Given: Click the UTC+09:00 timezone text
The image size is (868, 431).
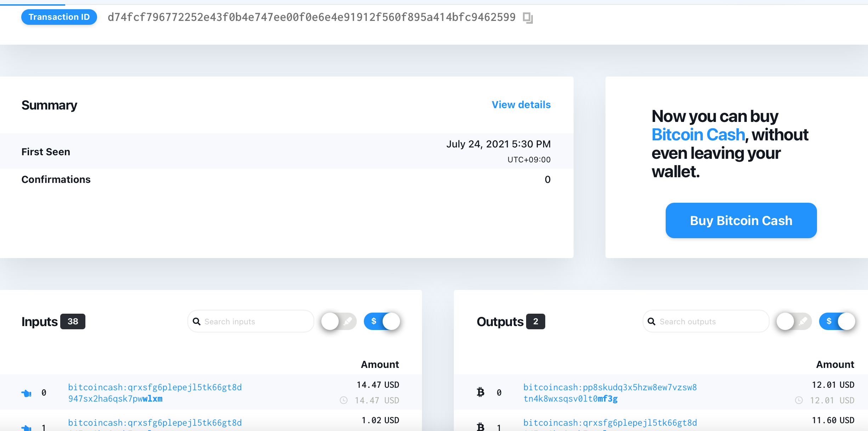Looking at the screenshot, I should (x=529, y=160).
